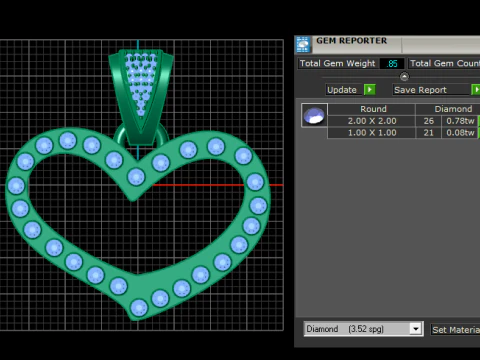Viewport: 480px width, 360px height.
Task: Click the Gem Reporter panel icon
Action: coord(303,44)
